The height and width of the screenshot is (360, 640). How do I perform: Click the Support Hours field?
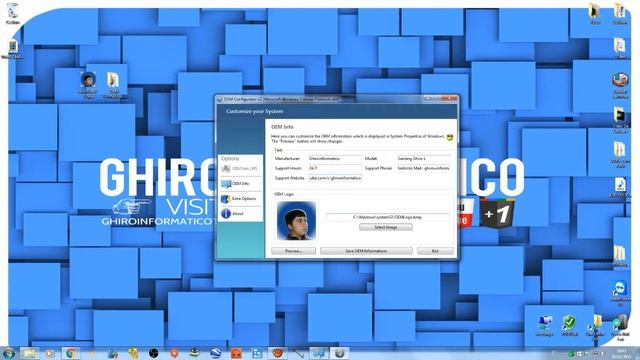(x=335, y=168)
